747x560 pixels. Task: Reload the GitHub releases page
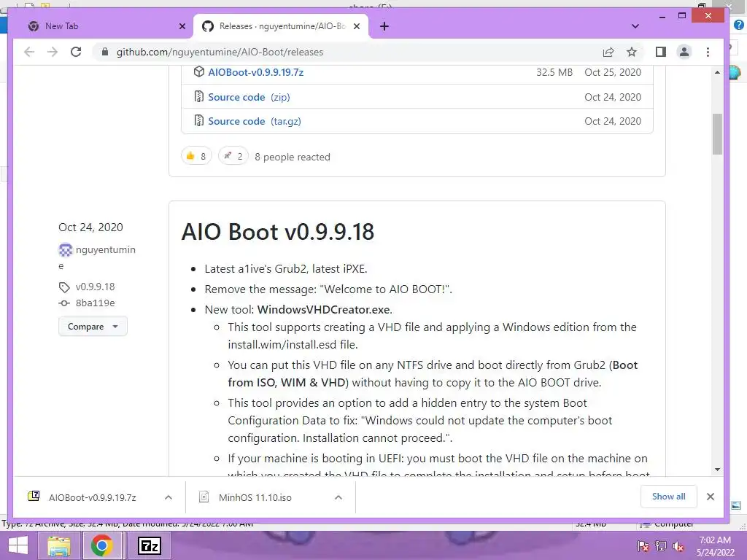76,52
